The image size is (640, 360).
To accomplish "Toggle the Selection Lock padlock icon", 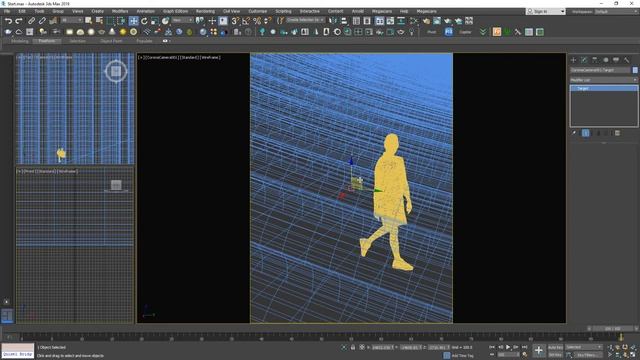I will [353, 347].
